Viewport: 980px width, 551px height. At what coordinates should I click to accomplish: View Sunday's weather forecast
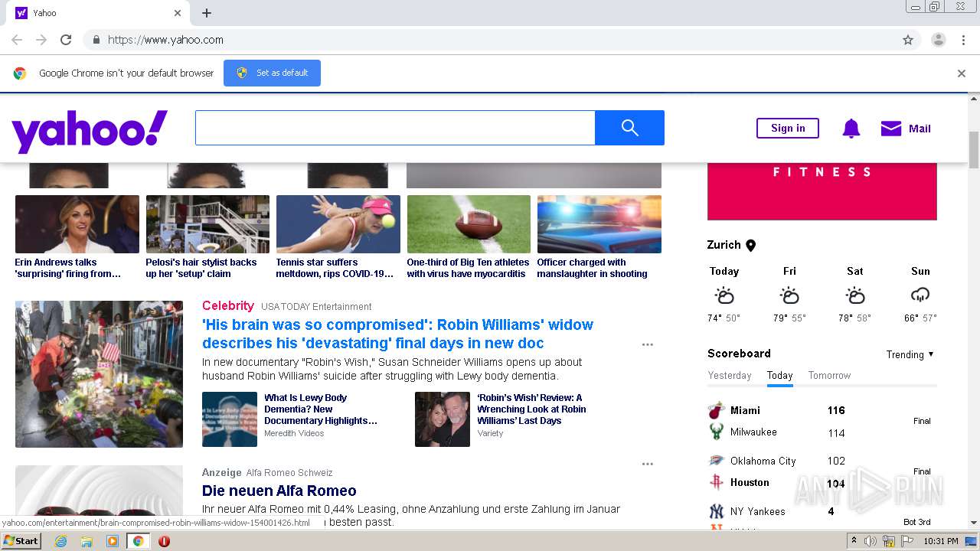click(x=920, y=294)
